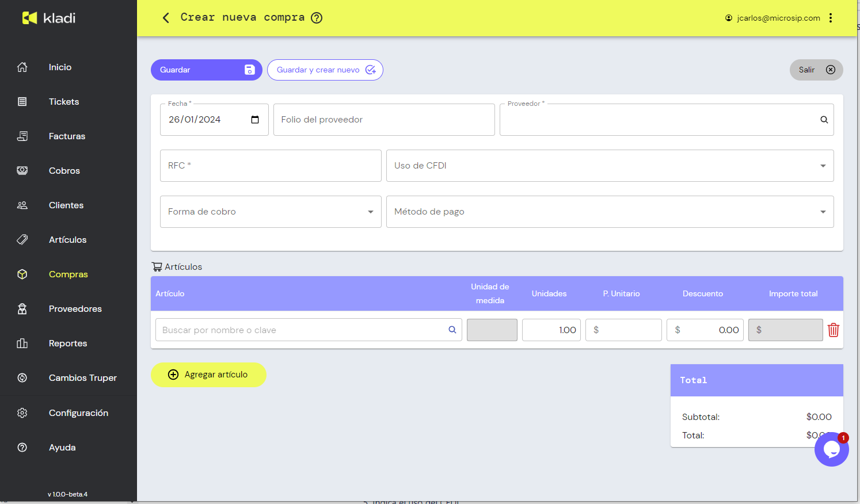Click the search icon in article lookup
The width and height of the screenshot is (860, 504).
[452, 330]
